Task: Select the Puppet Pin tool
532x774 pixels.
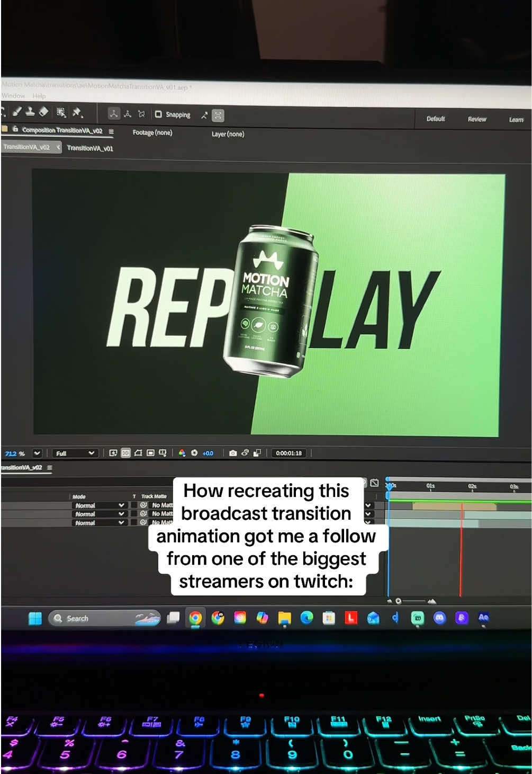Action: click(77, 112)
